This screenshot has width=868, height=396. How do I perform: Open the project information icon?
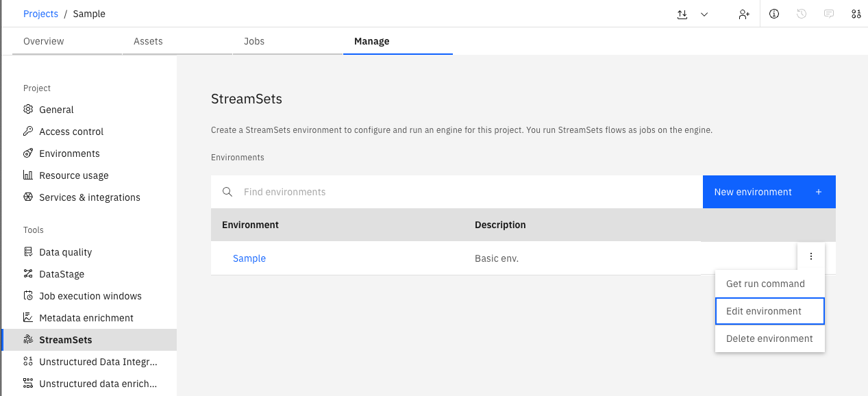pos(774,14)
